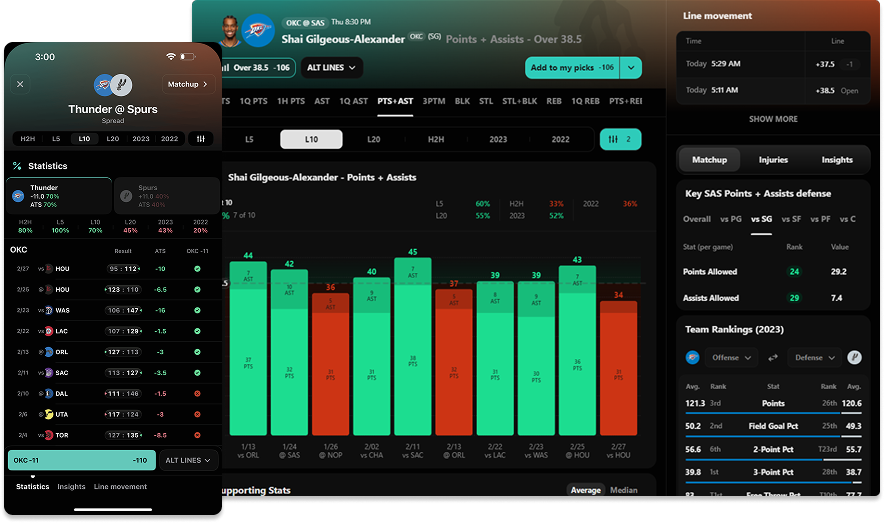The height and width of the screenshot is (523, 884).
Task: Open the Defense dropdown in Team Rankings
Action: click(x=814, y=357)
